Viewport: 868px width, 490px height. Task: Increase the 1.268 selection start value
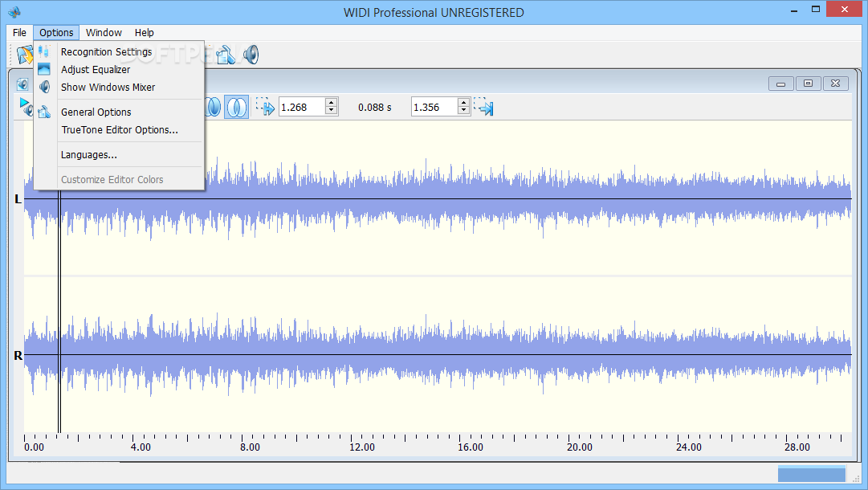coord(331,103)
